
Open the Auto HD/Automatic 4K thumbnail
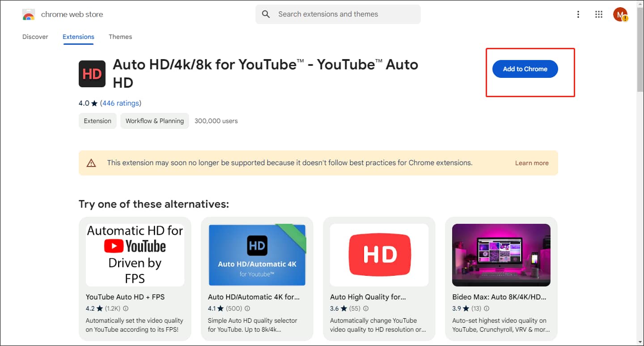[x=257, y=255]
